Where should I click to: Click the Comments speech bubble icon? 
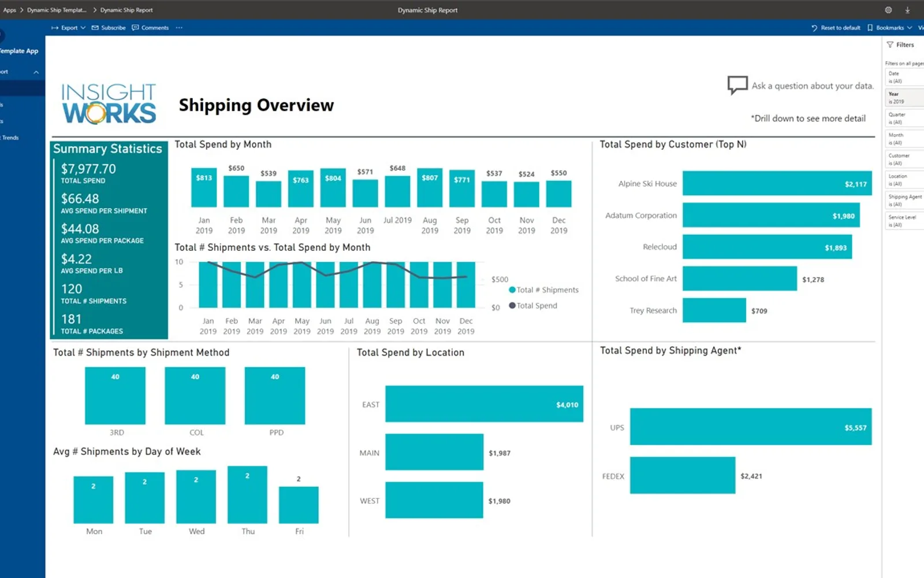[135, 28]
